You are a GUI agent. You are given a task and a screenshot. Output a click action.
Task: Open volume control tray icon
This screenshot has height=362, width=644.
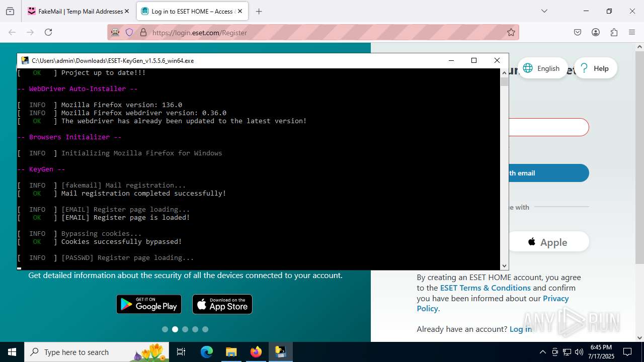click(x=579, y=352)
